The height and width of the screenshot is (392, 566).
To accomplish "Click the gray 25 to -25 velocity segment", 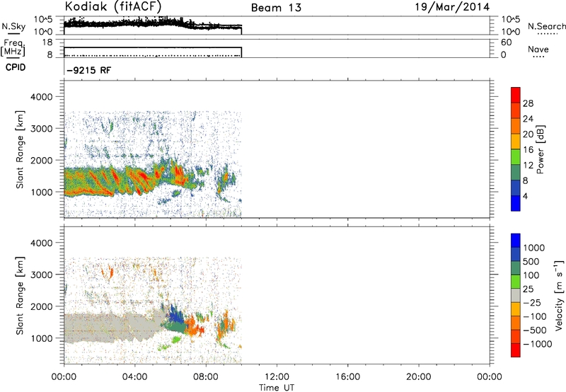I will 516,295.
